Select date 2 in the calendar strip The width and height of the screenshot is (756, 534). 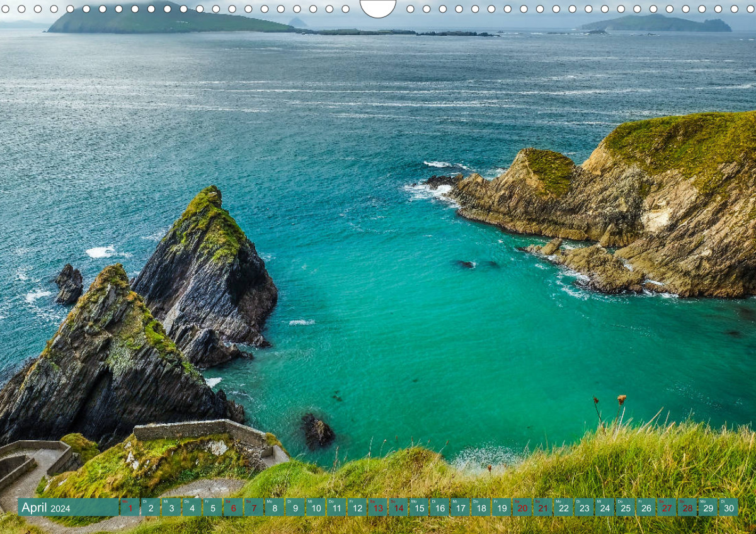[151, 508]
